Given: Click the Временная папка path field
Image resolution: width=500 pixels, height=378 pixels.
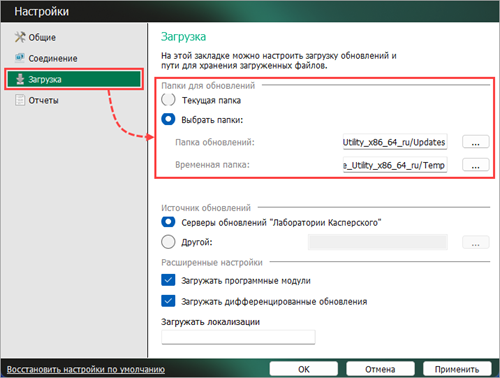Looking at the screenshot, I should [395, 165].
